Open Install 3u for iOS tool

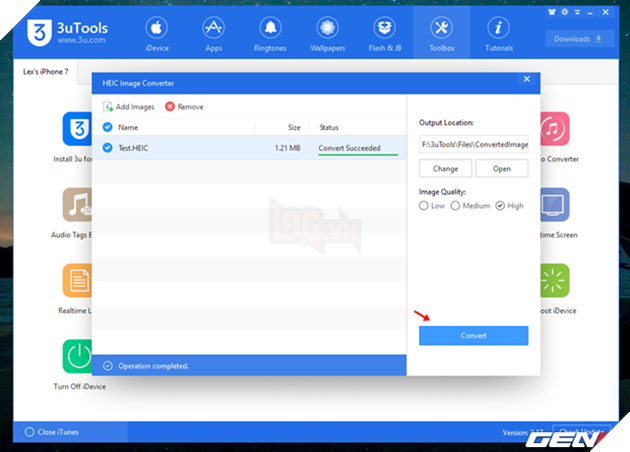tap(77, 129)
